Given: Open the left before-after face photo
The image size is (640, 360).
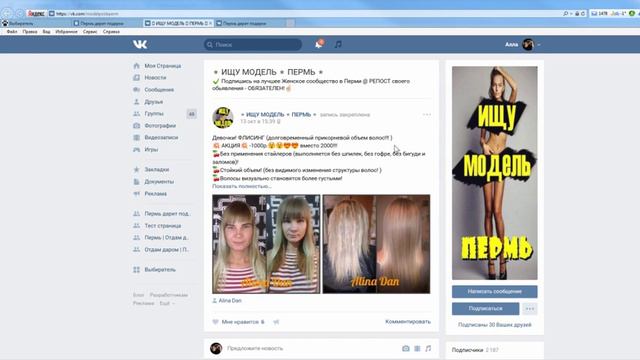Looking at the screenshot, I should 266,244.
